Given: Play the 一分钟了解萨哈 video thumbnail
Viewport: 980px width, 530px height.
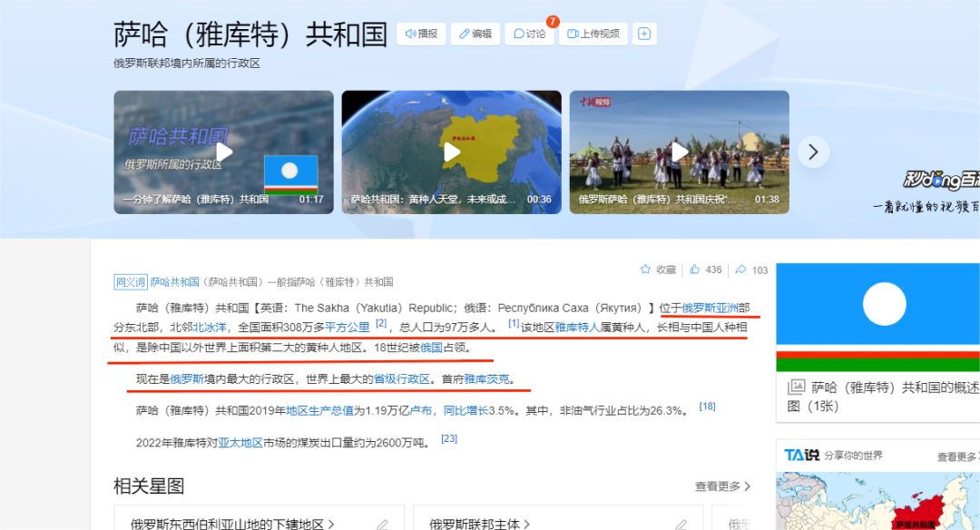Looking at the screenshot, I should pyautogui.click(x=224, y=152).
